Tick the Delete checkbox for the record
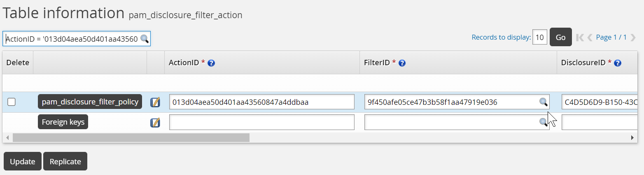The height and width of the screenshot is (175, 644). pos(12,102)
